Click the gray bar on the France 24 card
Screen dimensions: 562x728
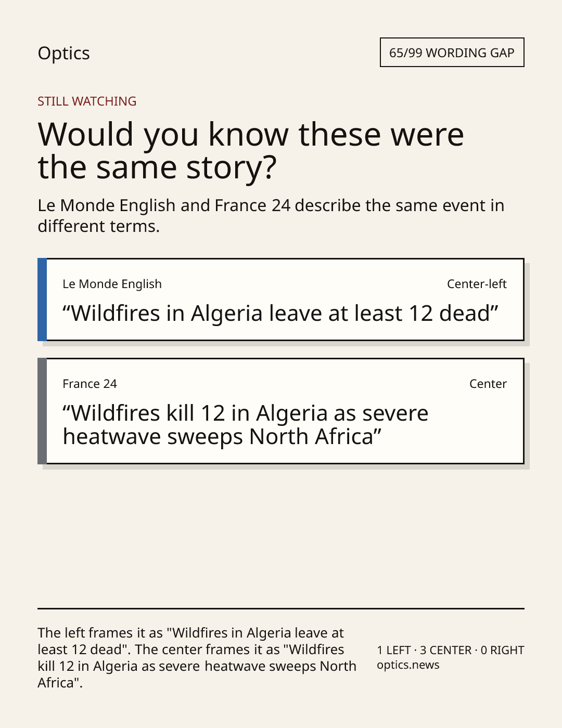42,411
